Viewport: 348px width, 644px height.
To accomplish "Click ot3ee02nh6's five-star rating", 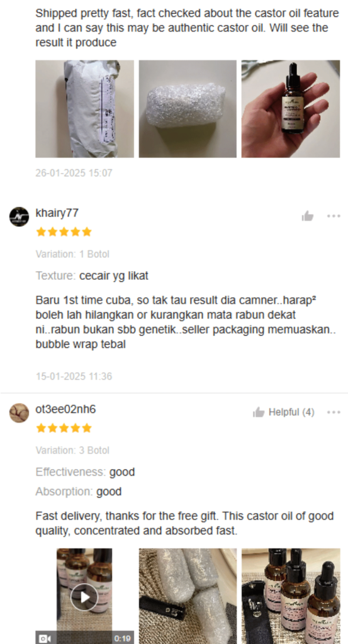I will (x=64, y=428).
